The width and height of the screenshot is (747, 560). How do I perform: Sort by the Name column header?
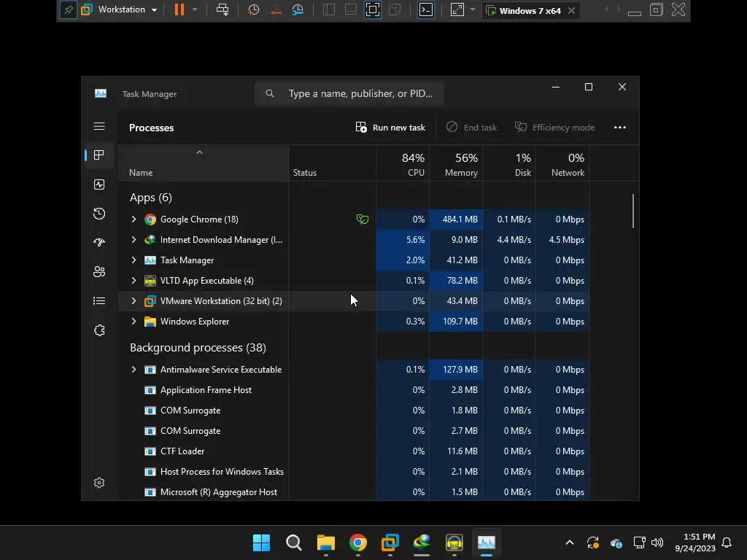tap(204, 163)
